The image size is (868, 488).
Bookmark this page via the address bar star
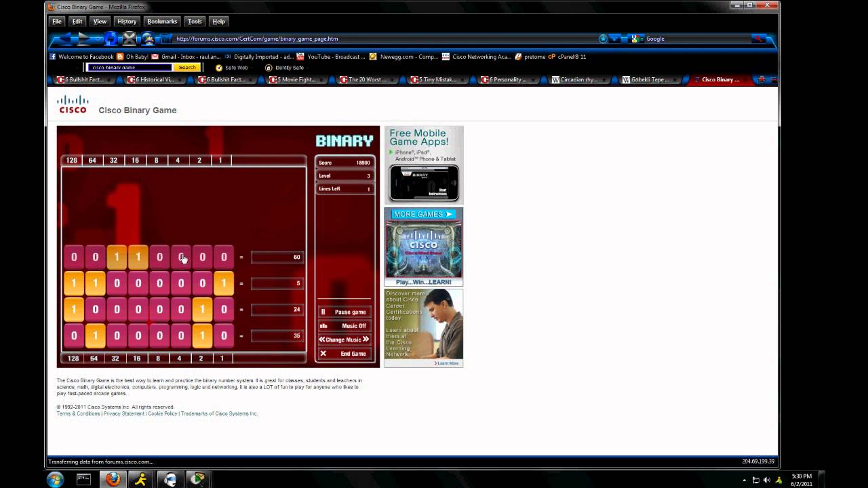pos(603,39)
